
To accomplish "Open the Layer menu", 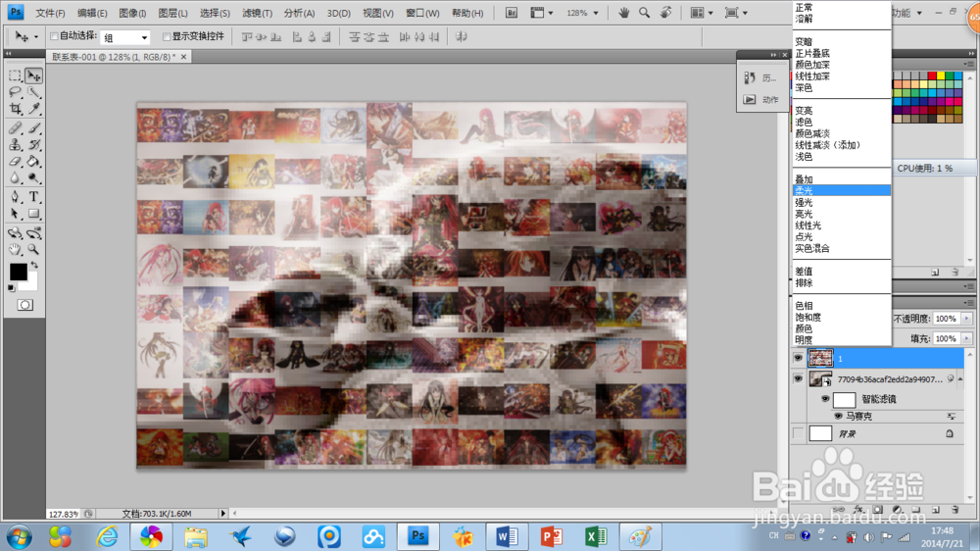I will pyautogui.click(x=172, y=13).
